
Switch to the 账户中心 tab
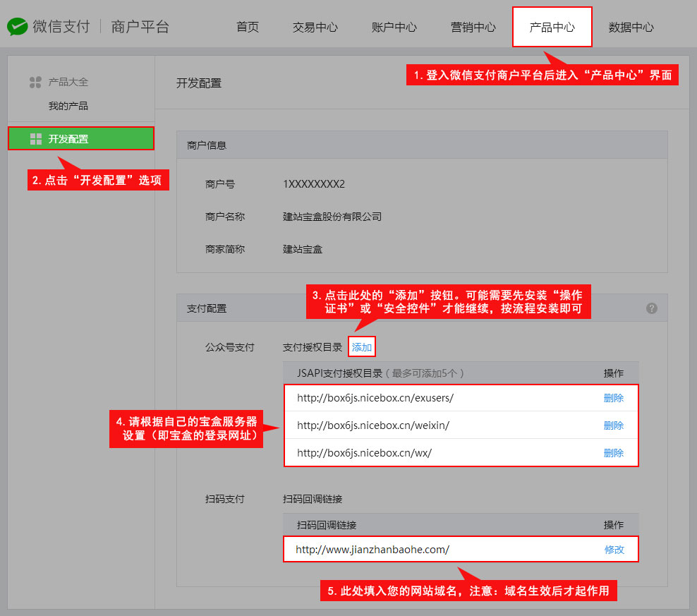(394, 27)
